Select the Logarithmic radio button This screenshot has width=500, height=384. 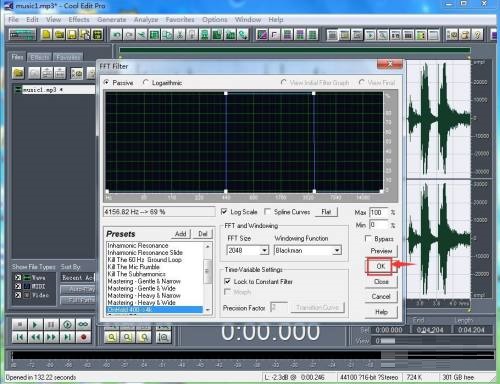[145, 82]
